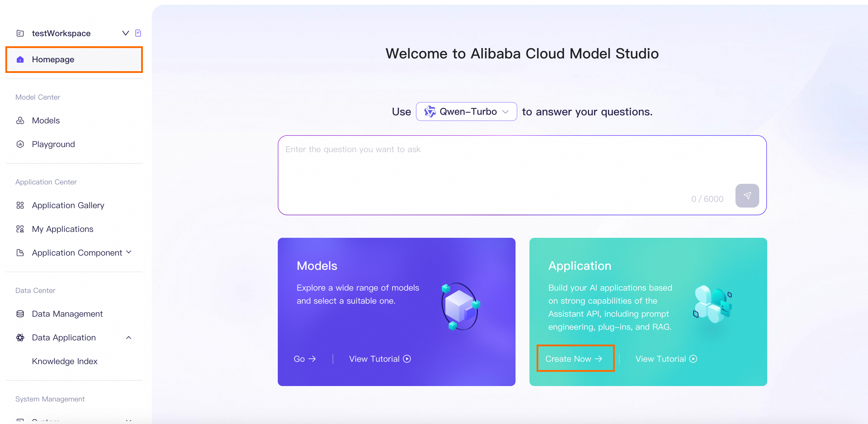Expand the Application Component submenu

pyautogui.click(x=128, y=252)
